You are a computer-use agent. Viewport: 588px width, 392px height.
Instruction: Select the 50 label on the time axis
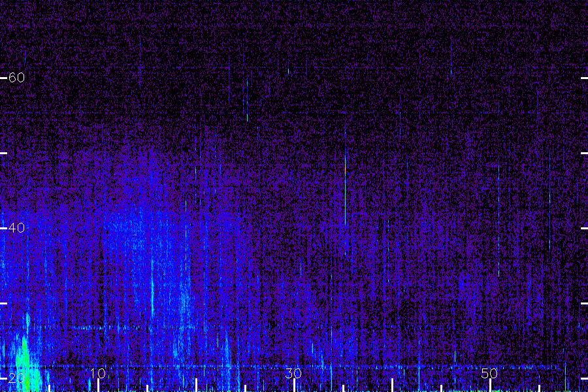[x=489, y=373]
